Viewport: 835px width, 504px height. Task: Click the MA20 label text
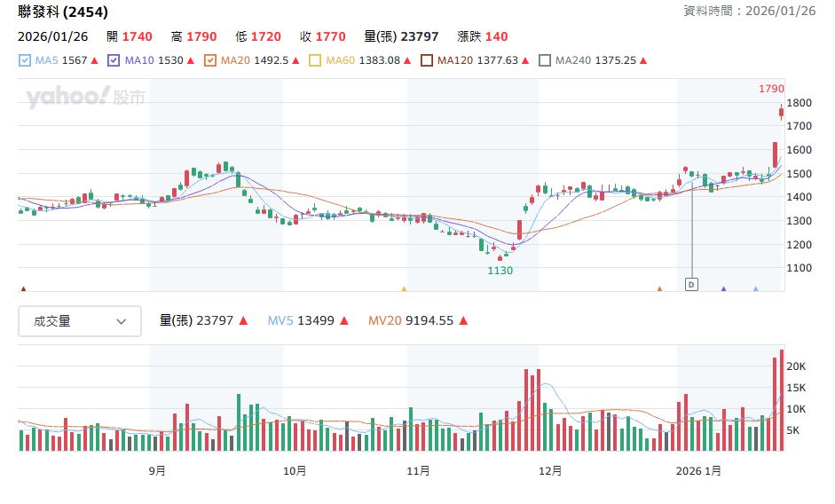pyautogui.click(x=235, y=61)
